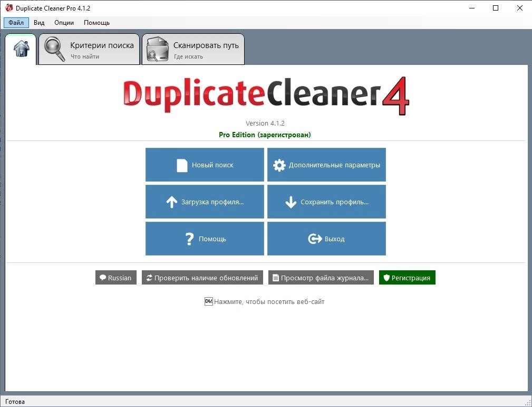
Task: Click the blank page icon on Новый поиск
Action: 182,165
